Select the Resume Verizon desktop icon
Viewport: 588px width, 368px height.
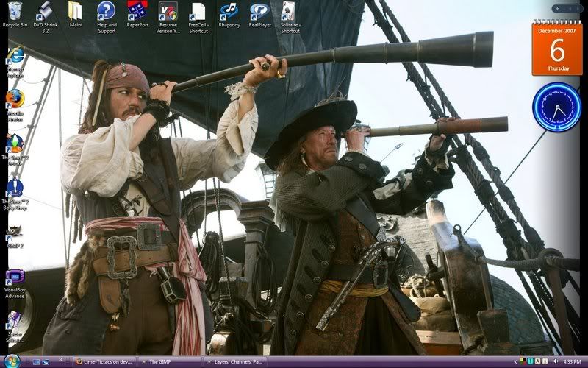[168, 17]
